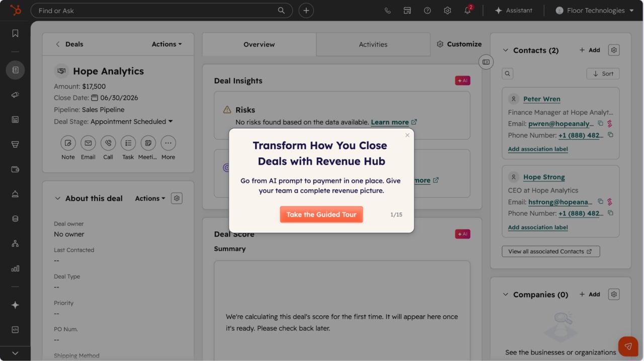This screenshot has height=361, width=644.
Task: Open the phone calling icon in top bar
Action: pyautogui.click(x=387, y=11)
